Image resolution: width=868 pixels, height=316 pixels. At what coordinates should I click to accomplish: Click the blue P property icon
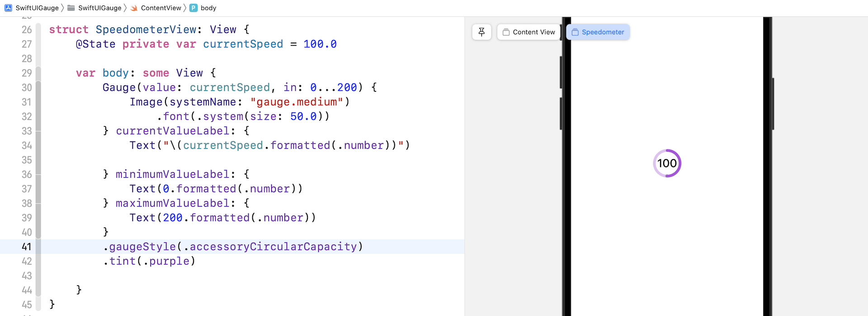point(193,8)
